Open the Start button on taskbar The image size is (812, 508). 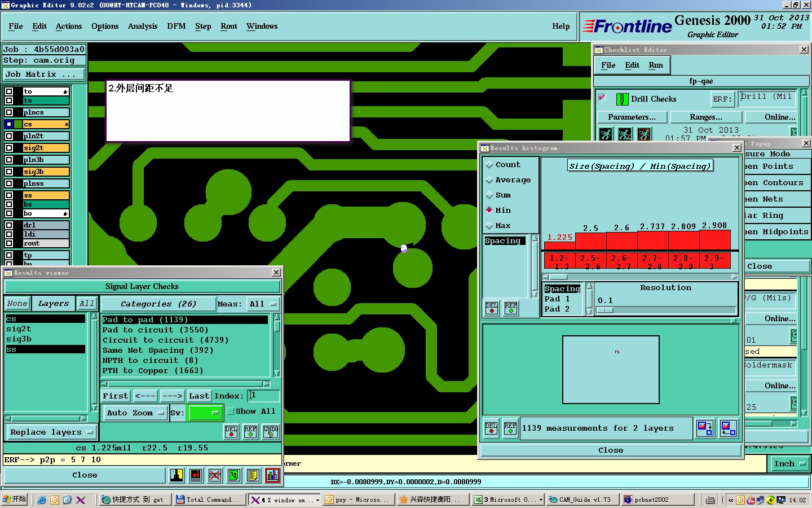point(15,500)
